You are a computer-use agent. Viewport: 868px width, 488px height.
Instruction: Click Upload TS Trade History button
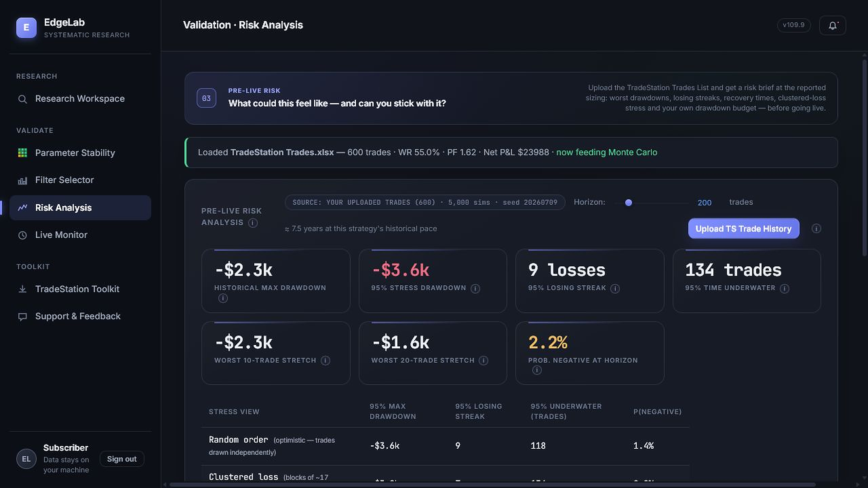[744, 228]
